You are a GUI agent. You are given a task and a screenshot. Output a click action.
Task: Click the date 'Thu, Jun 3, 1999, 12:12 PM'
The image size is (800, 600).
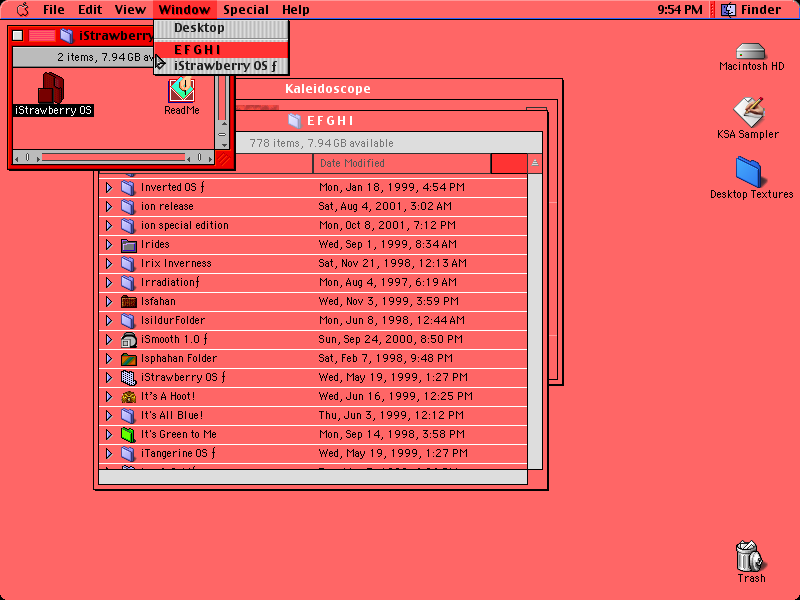(x=391, y=415)
